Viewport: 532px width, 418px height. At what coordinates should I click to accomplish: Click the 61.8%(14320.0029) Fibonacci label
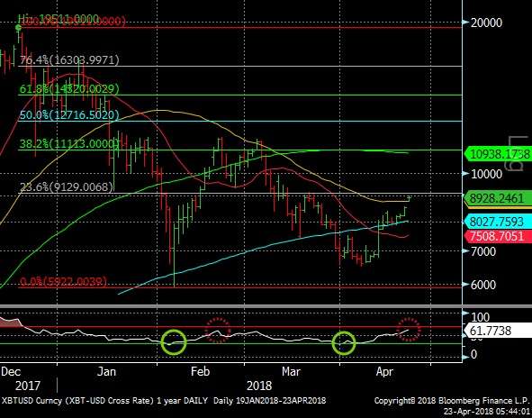tap(69, 89)
